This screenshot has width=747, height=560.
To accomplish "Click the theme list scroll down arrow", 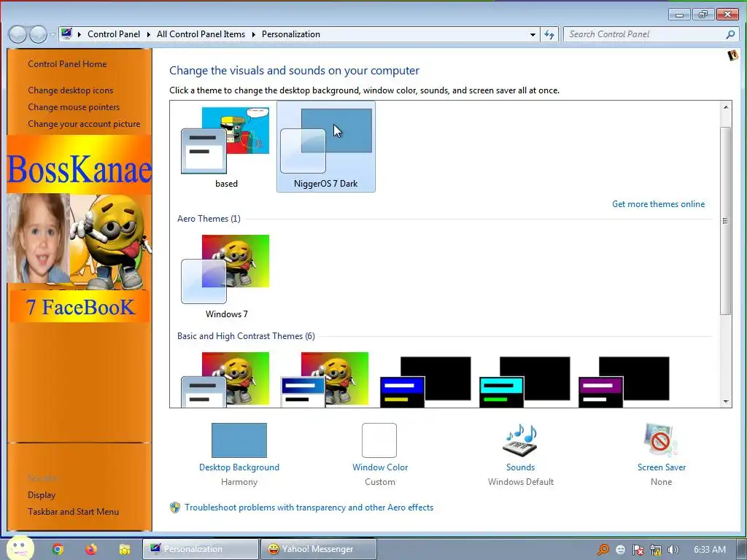I will [x=726, y=402].
